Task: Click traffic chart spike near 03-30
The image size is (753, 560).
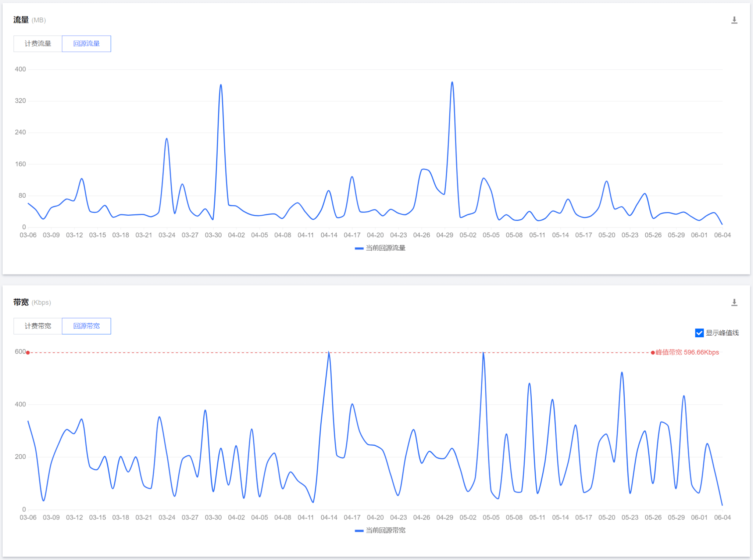Action: coord(221,85)
